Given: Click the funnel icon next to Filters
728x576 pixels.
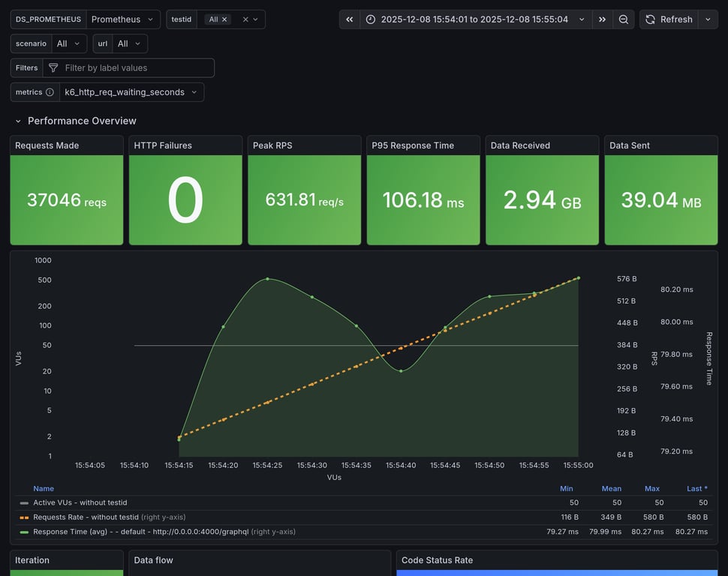Looking at the screenshot, I should click(x=53, y=67).
